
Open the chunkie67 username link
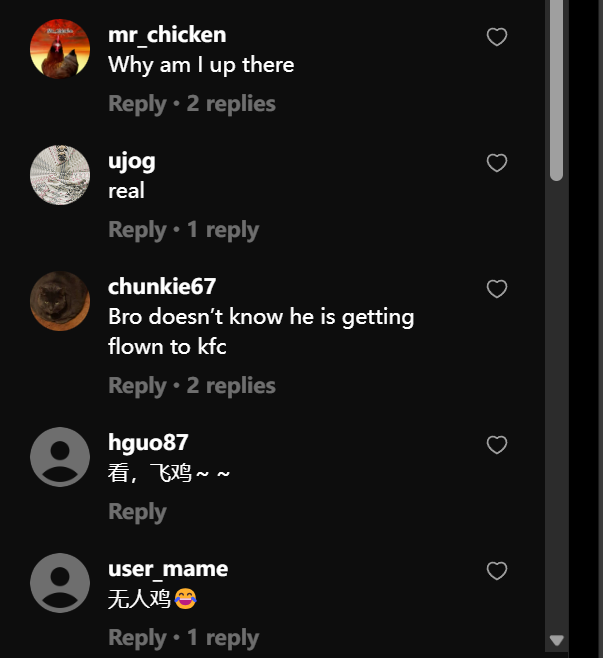click(162, 287)
